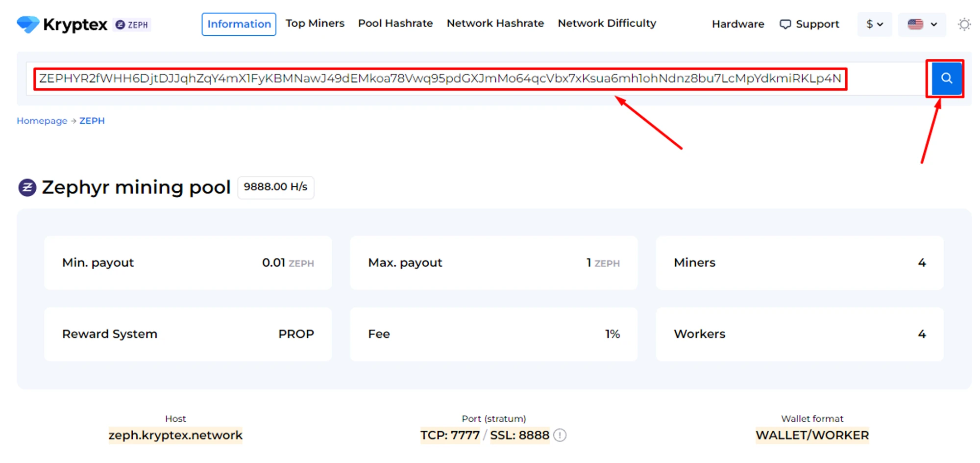
Task: Click the ZEPH coin badge near logo
Action: point(132,25)
